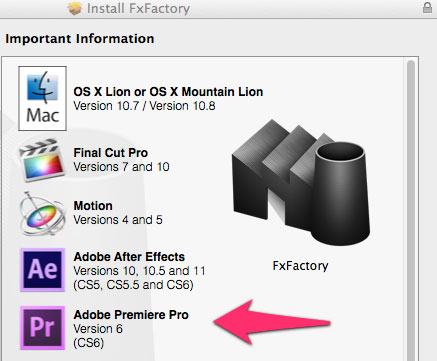Click the Adobe Premiere Pro Pr icon

point(42,328)
